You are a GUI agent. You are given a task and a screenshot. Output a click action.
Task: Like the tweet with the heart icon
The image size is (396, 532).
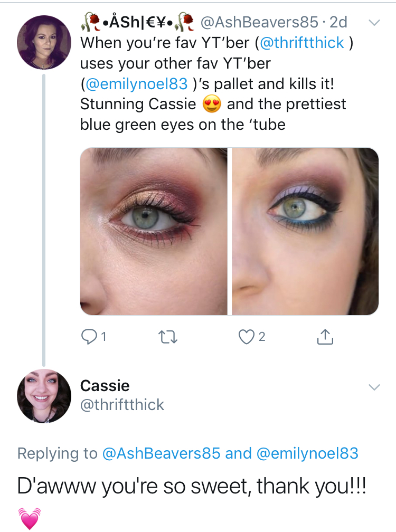tap(247, 336)
